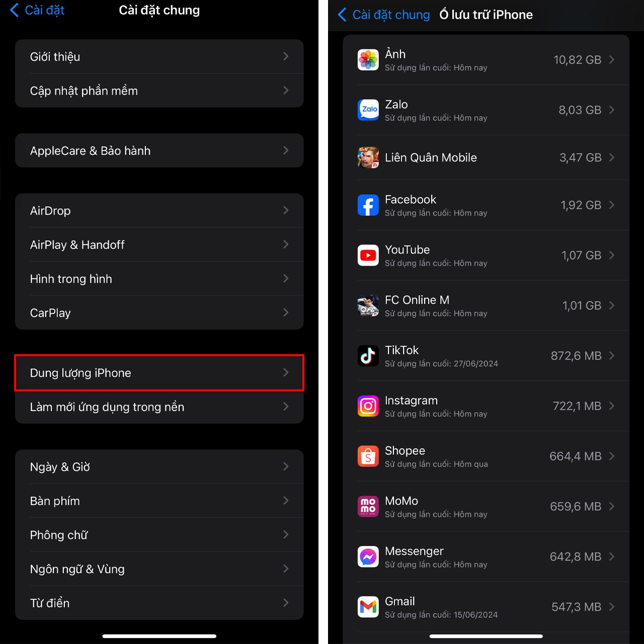Open Cập nhật phần mềm
The height and width of the screenshot is (644, 644).
click(159, 91)
